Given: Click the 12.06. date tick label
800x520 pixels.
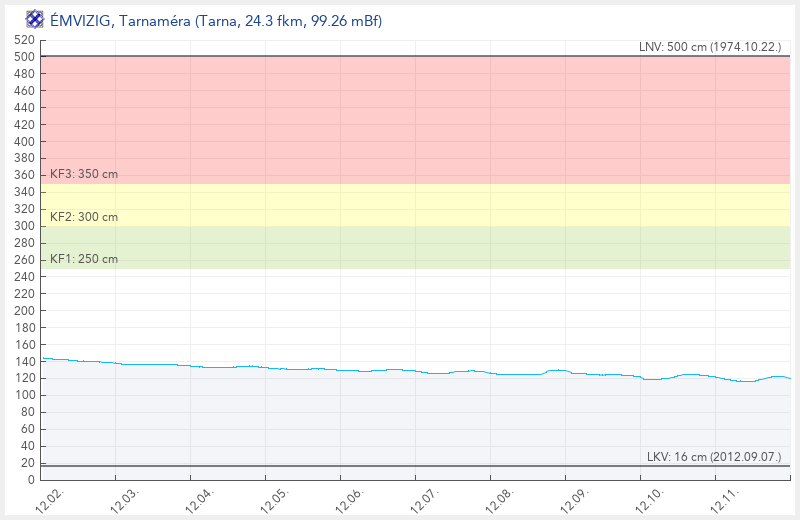Looking at the screenshot, I should click(349, 499).
